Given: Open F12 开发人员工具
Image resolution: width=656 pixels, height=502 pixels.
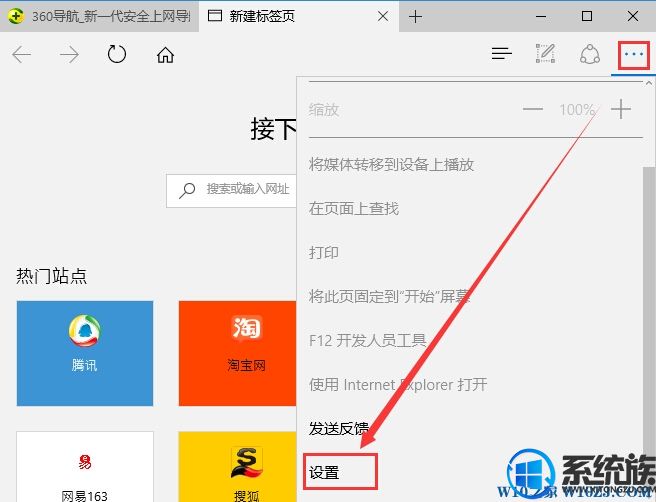Looking at the screenshot, I should (368, 341).
